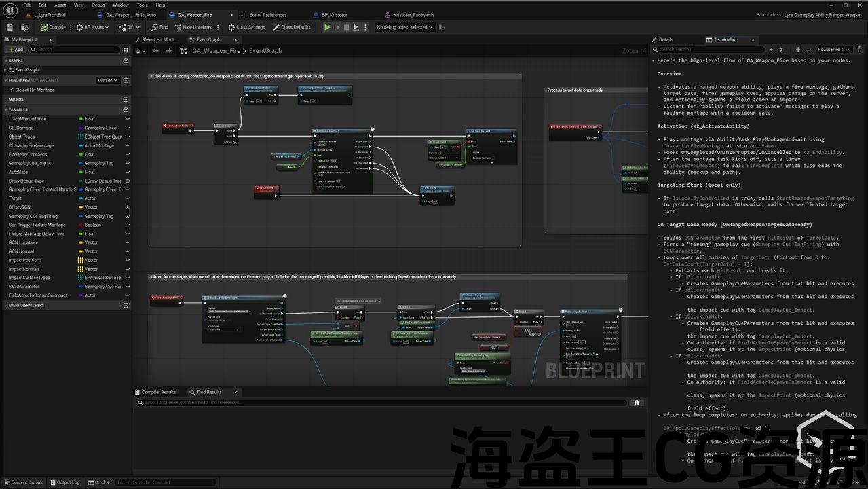
Task: Click the Save blueprint icon
Action: [10, 27]
